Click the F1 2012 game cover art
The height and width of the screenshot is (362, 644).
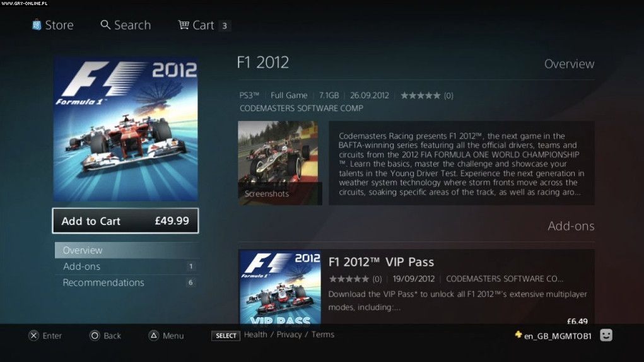126,129
